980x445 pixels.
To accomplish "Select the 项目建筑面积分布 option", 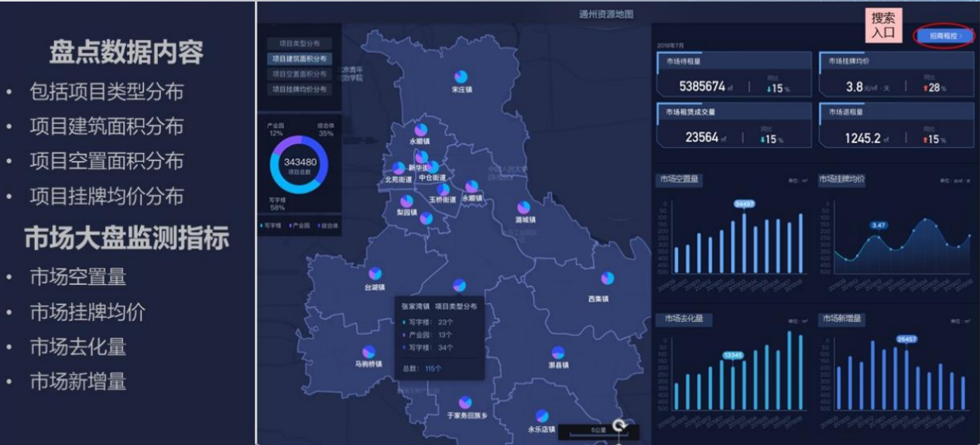I will [x=300, y=59].
